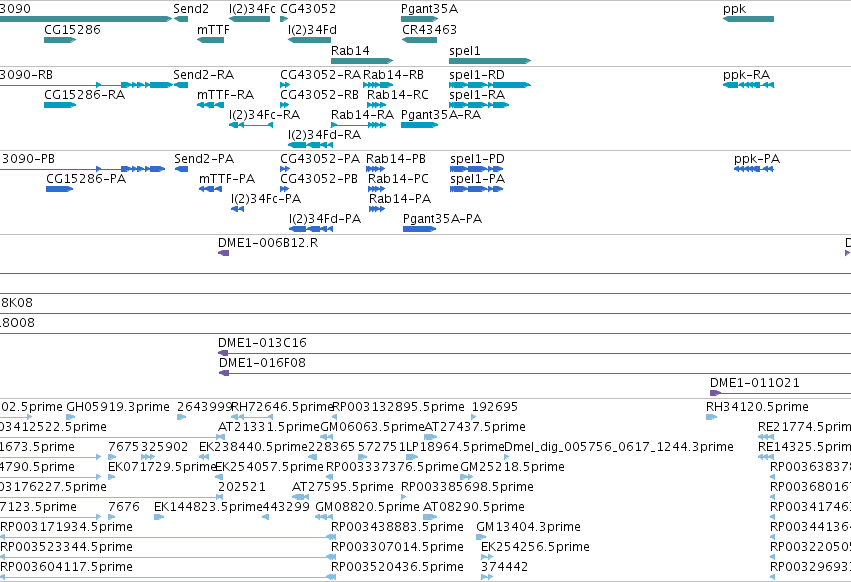Click the RP003132895.5prime label
Screen dimensions: 851x582
398,407
